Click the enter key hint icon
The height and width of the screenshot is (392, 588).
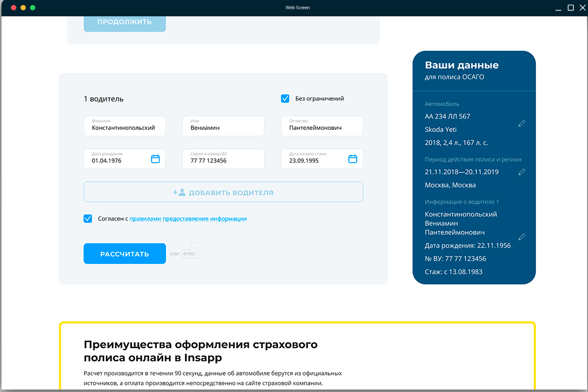pyautogui.click(x=190, y=251)
